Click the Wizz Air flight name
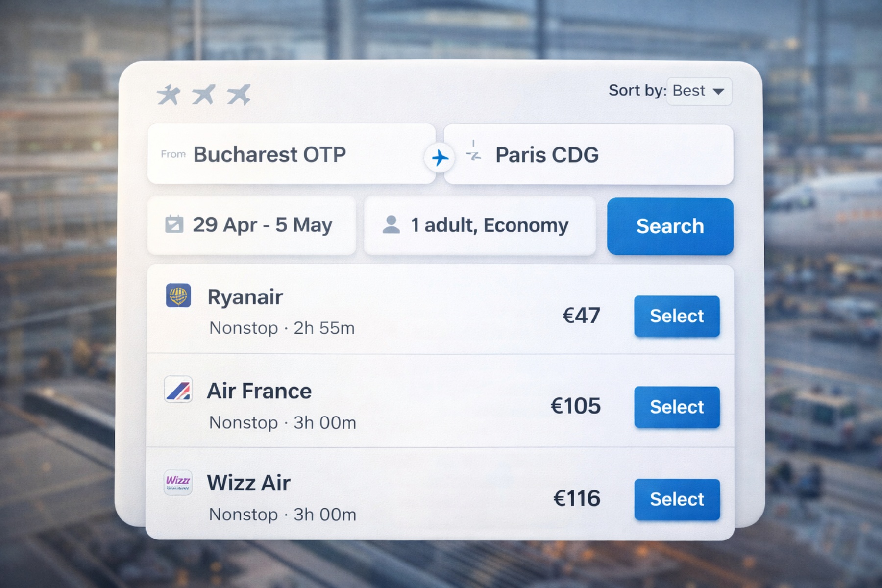 click(x=248, y=483)
